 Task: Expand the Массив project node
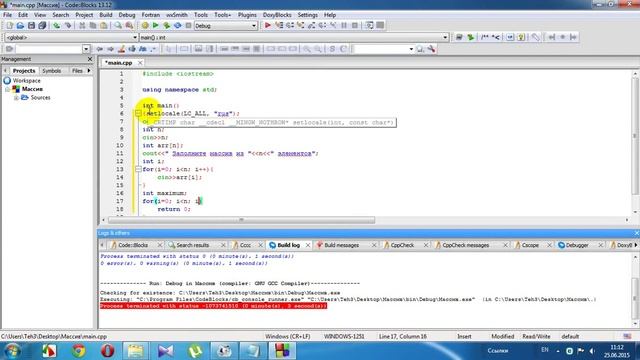tap(7, 89)
